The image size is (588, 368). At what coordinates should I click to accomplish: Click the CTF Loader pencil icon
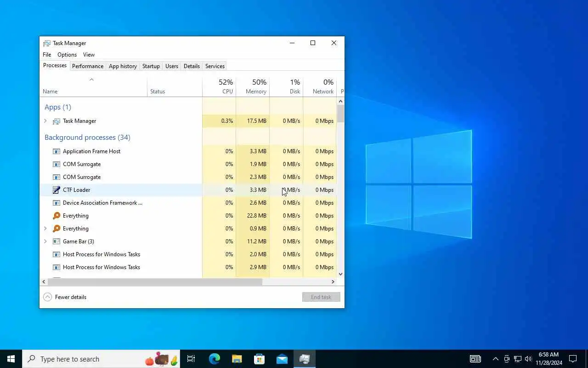pos(57,190)
